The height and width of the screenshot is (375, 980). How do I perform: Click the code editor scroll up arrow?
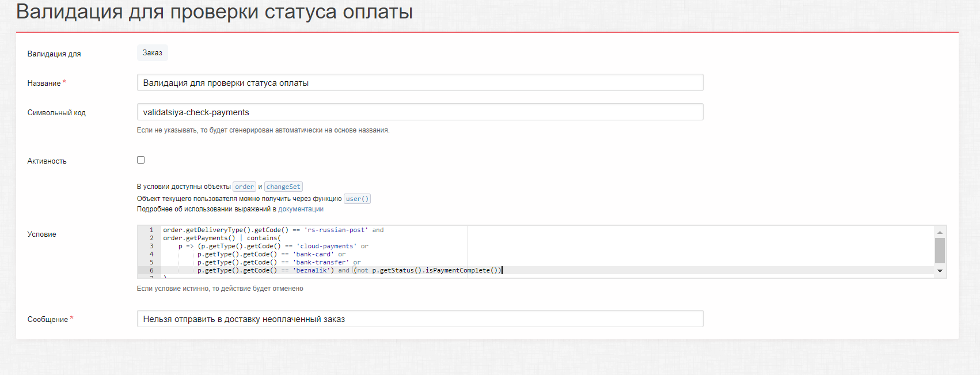(x=940, y=232)
